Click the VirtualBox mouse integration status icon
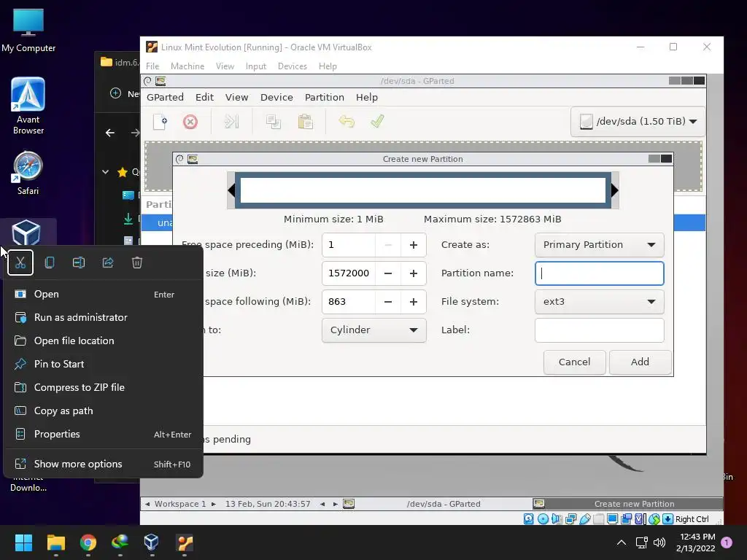 654,519
